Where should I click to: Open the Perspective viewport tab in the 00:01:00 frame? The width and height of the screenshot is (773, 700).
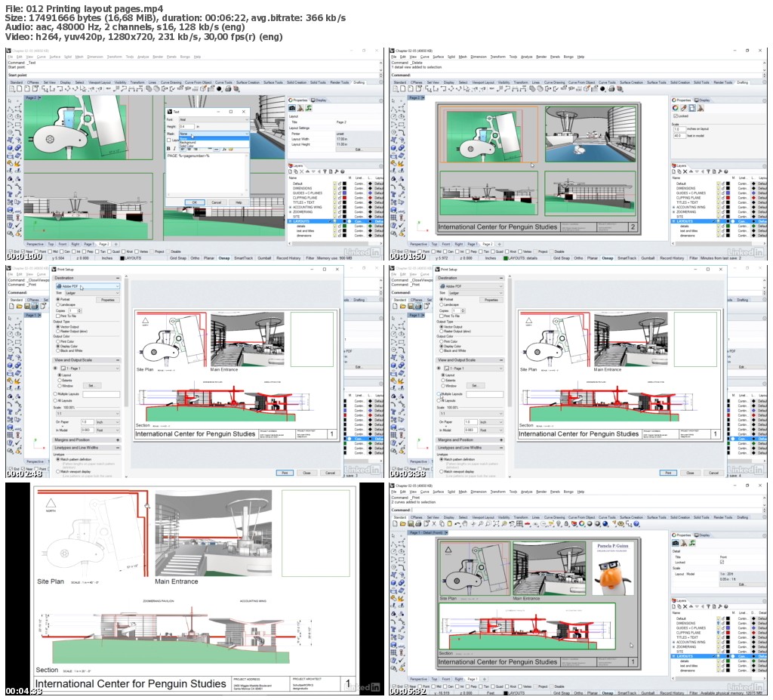[x=35, y=244]
